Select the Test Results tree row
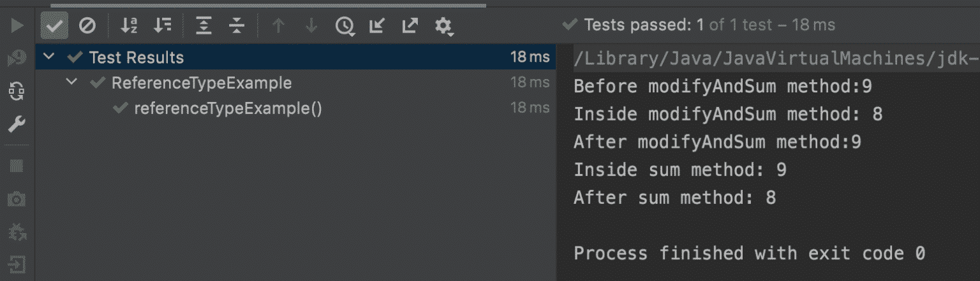 [137, 57]
